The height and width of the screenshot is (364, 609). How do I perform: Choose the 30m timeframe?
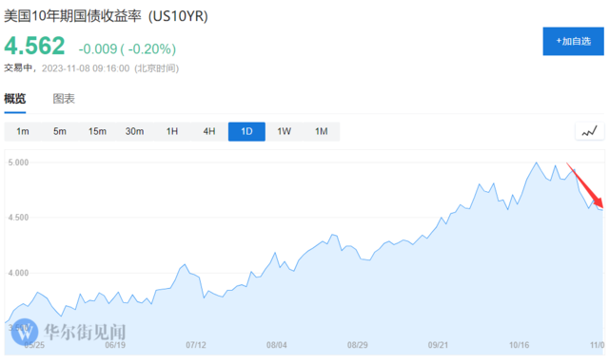coord(134,131)
